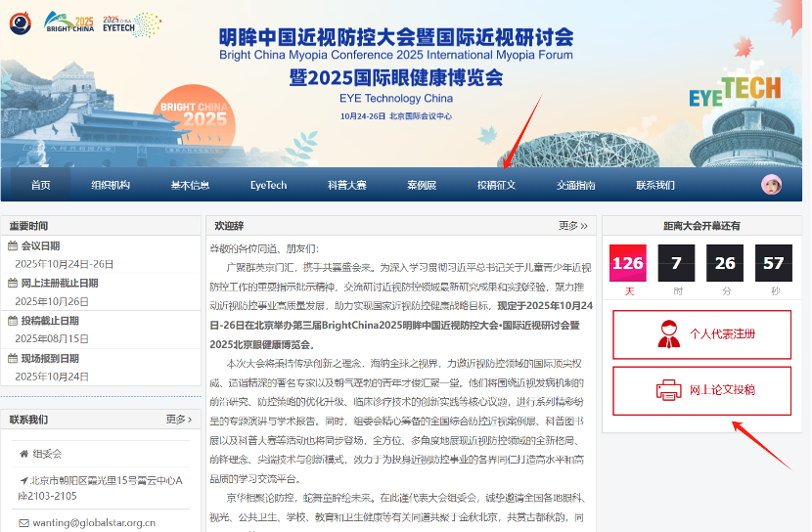This screenshot has width=812, height=532.
Task: Open the 组织机构 menu item
Action: coord(111,185)
